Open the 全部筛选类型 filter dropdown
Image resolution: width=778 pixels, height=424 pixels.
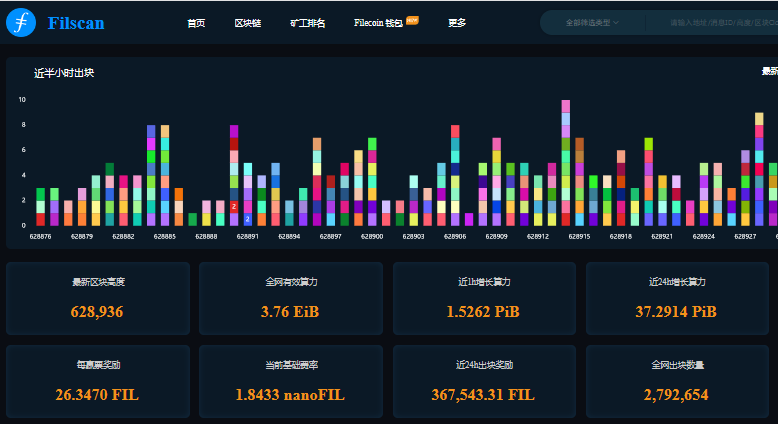tap(592, 22)
